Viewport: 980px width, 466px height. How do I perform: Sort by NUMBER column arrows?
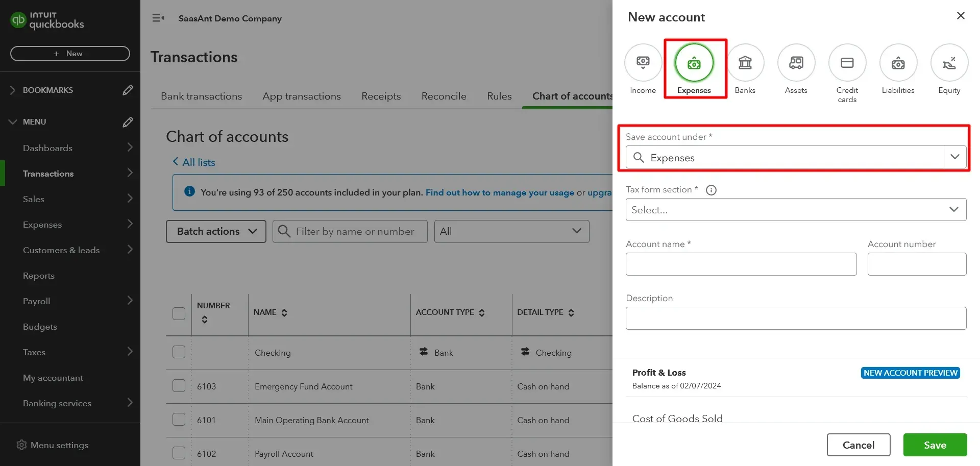coord(205,320)
